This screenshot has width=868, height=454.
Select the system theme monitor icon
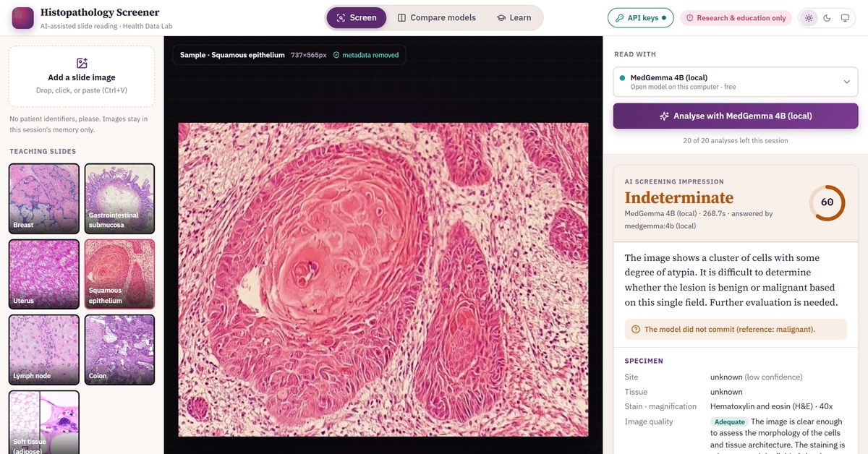pyautogui.click(x=845, y=18)
